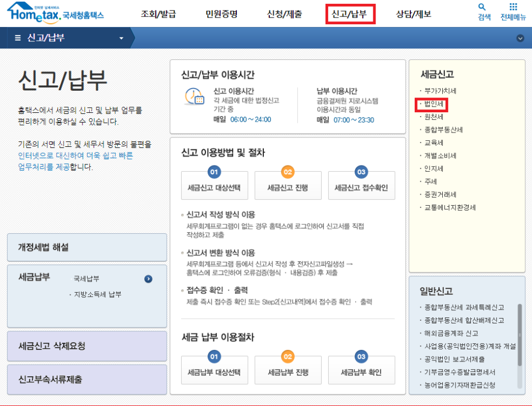Viewport: 532px width, 406px height.
Task: Select 개별소비세 under 세금신고
Action: pyautogui.click(x=440, y=156)
